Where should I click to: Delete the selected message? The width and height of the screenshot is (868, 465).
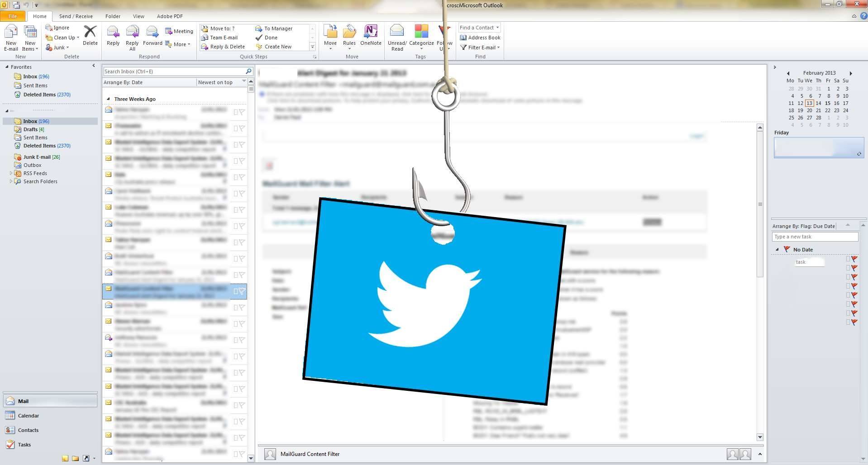pyautogui.click(x=90, y=36)
